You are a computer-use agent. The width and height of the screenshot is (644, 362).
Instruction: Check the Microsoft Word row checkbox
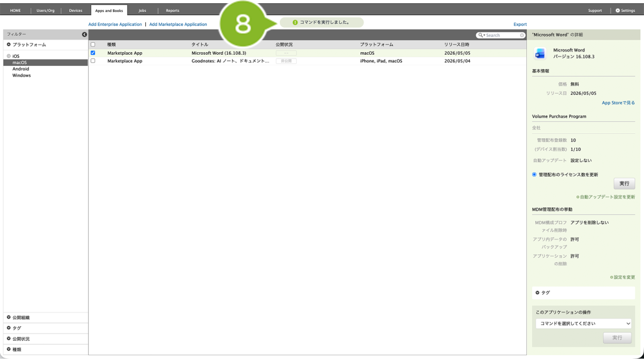click(93, 53)
